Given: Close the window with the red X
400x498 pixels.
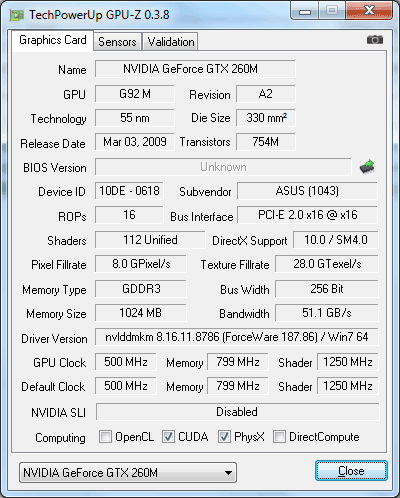Looking at the screenshot, I should [369, 11].
